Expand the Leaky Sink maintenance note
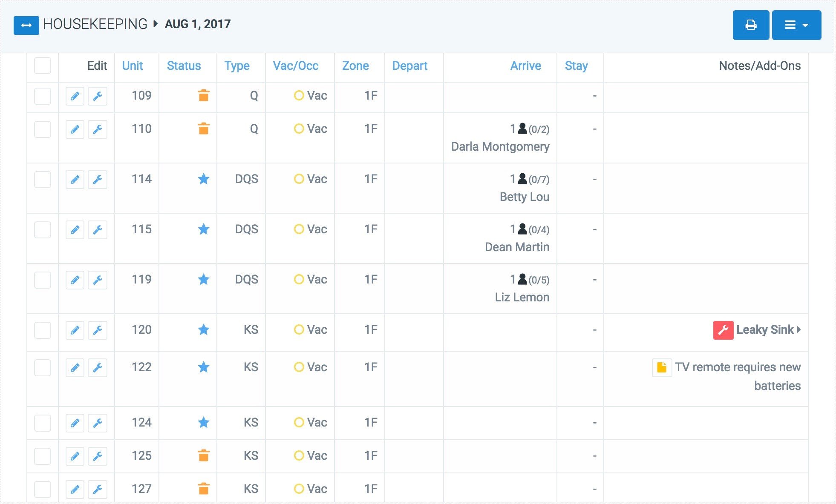 coord(769,329)
